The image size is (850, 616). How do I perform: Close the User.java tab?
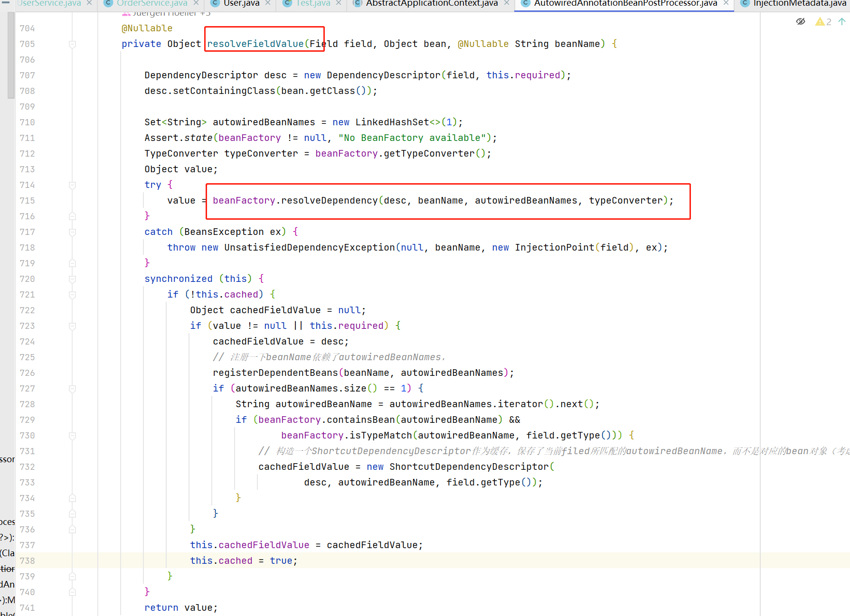click(x=268, y=3)
